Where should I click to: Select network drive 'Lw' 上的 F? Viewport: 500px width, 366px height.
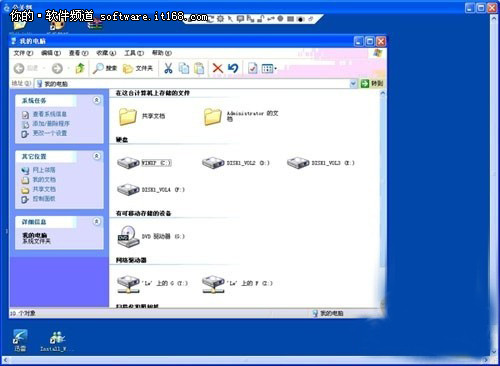(213, 284)
